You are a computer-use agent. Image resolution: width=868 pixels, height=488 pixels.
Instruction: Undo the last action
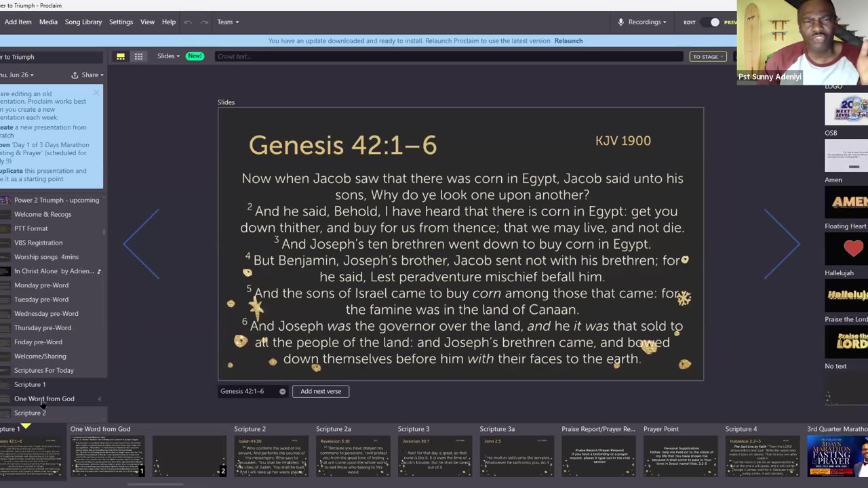(x=188, y=22)
